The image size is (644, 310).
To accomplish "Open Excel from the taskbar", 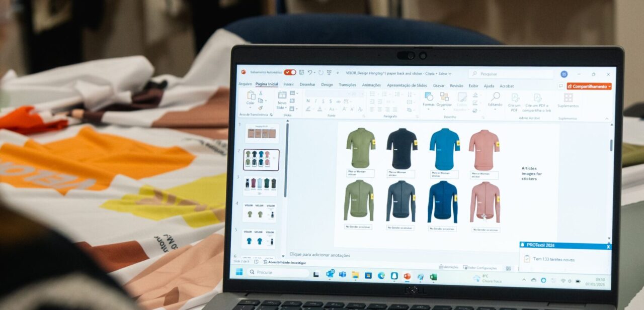I will (x=433, y=276).
